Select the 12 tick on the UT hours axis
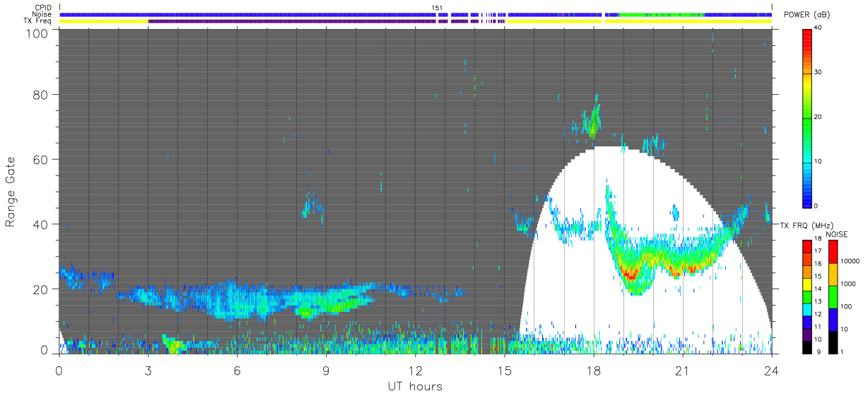The height and width of the screenshot is (401, 868). pos(415,371)
